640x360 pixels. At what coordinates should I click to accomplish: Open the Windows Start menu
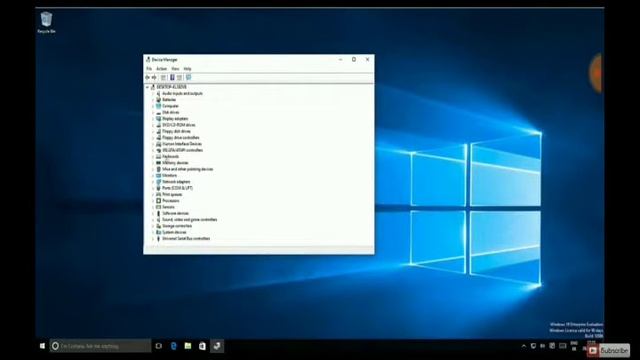pyautogui.click(x=42, y=346)
